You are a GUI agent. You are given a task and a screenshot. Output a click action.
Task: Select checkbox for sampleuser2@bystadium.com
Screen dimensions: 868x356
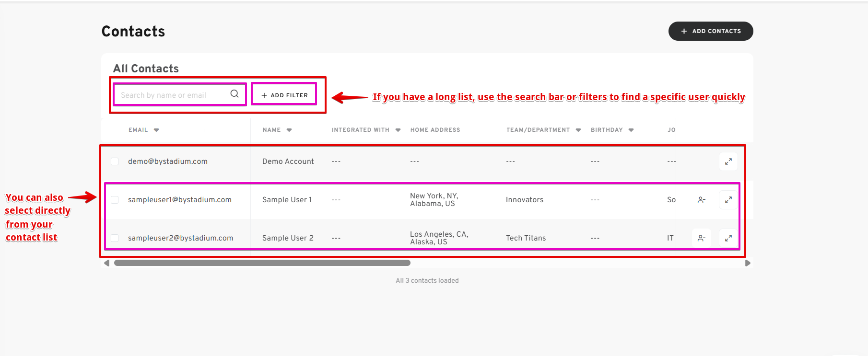click(x=115, y=238)
